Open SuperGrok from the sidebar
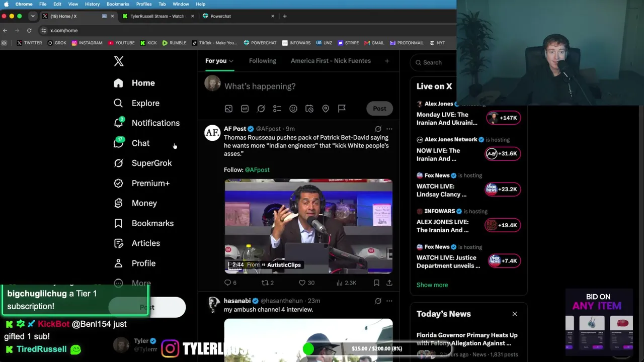Image resolution: width=644 pixels, height=362 pixels. 143,163
